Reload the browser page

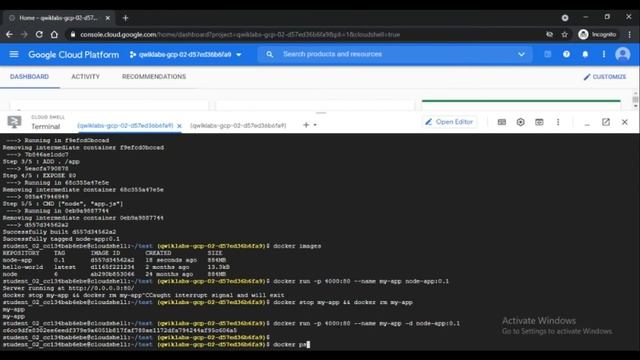(39, 35)
